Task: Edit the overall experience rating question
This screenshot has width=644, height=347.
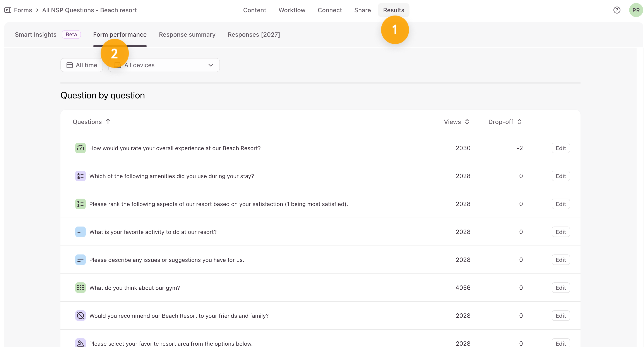Action: [561, 148]
